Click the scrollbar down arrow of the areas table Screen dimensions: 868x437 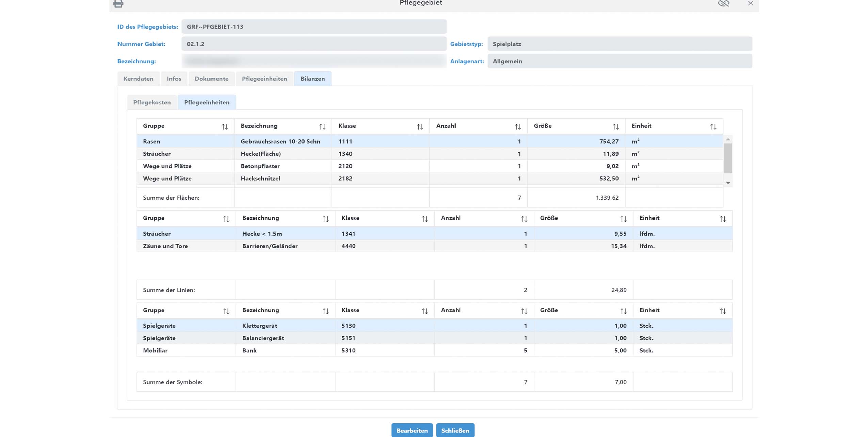728,182
